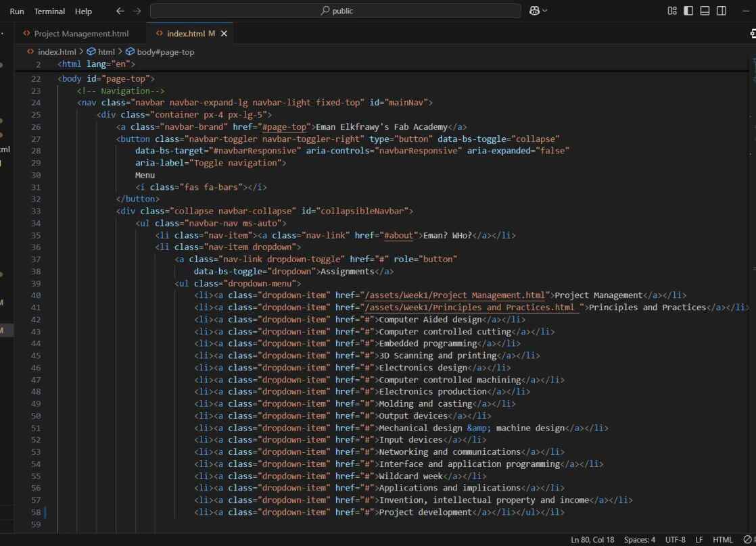Expand the body#page-top breadcrumb
The height and width of the screenshot is (546, 756).
[x=166, y=52]
